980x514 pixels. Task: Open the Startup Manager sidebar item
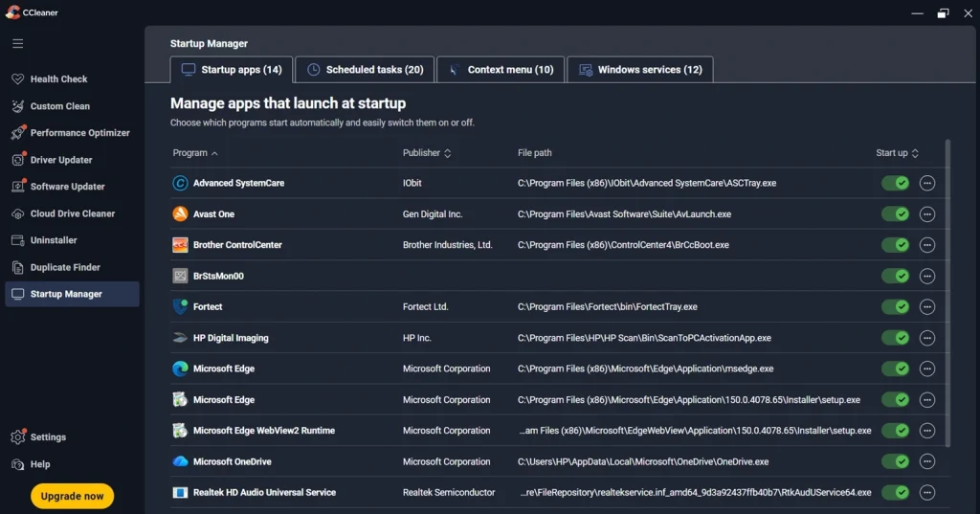click(72, 294)
